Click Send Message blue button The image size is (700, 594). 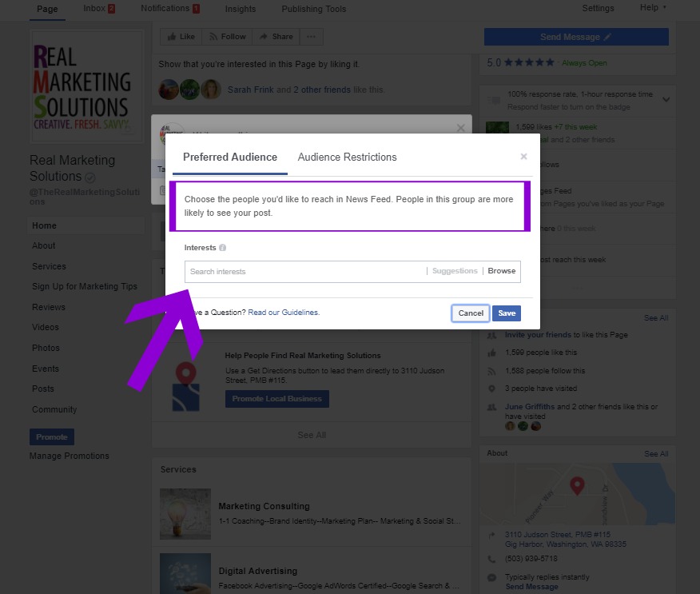click(576, 37)
